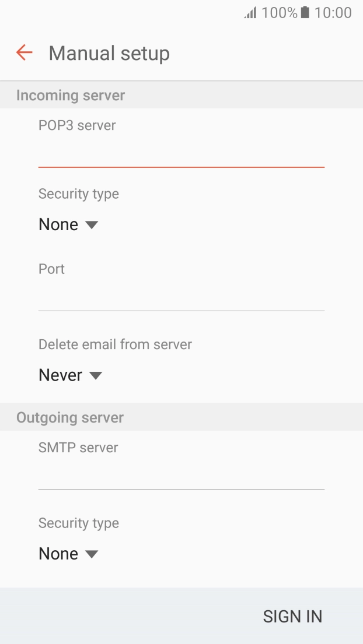
Task: Tap the battery percentage 100% text
Action: pos(280,13)
